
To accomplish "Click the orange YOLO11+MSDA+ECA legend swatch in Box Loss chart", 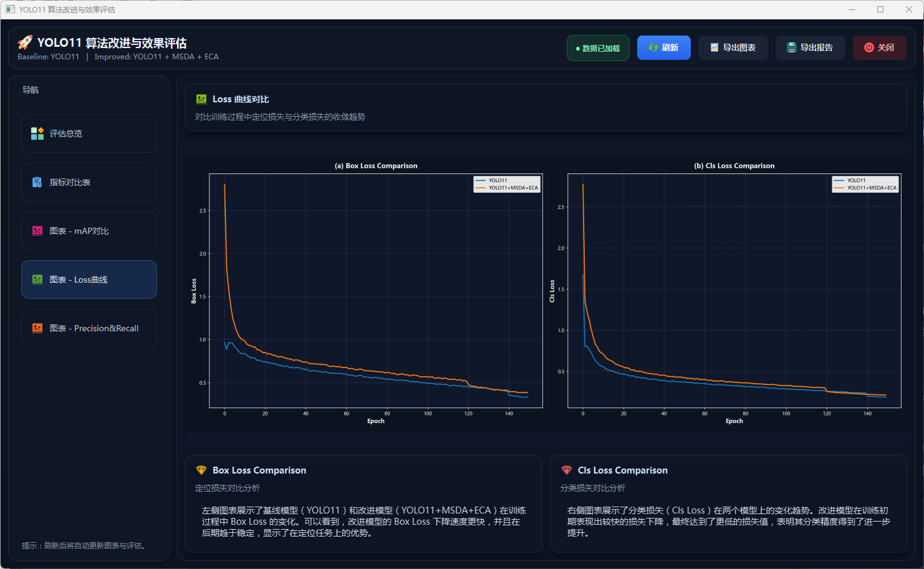I will [481, 188].
